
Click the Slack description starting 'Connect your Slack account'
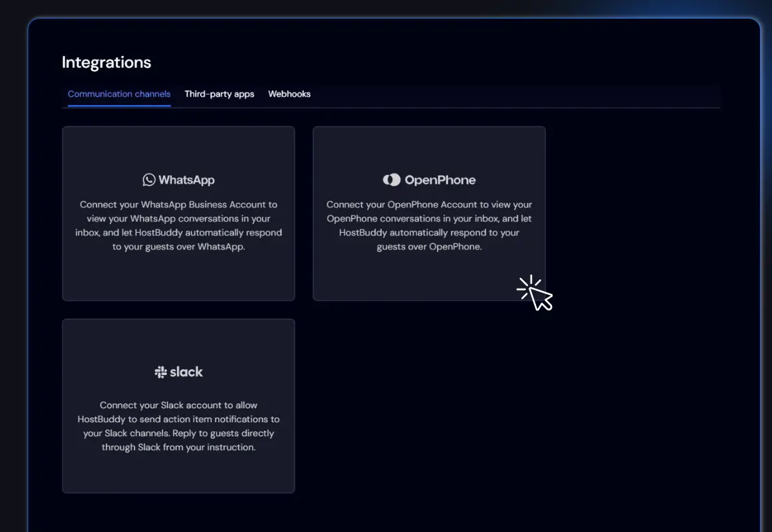pyautogui.click(x=178, y=426)
